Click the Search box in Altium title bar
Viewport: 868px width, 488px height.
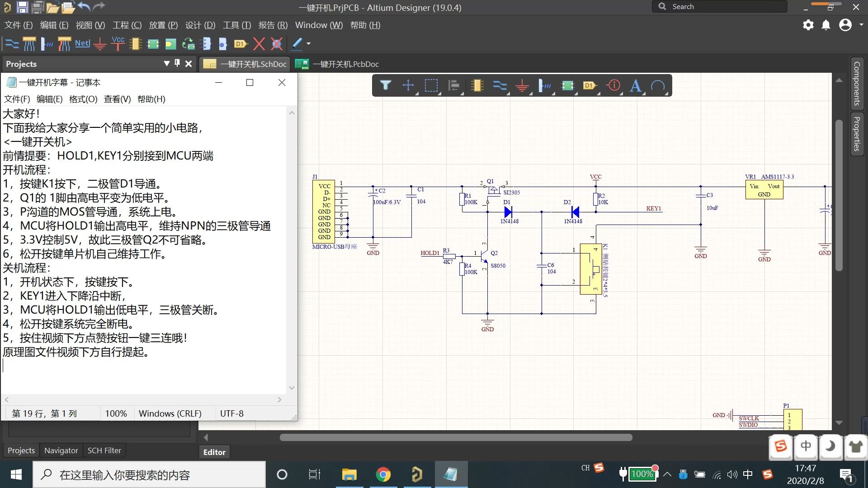(x=719, y=6)
